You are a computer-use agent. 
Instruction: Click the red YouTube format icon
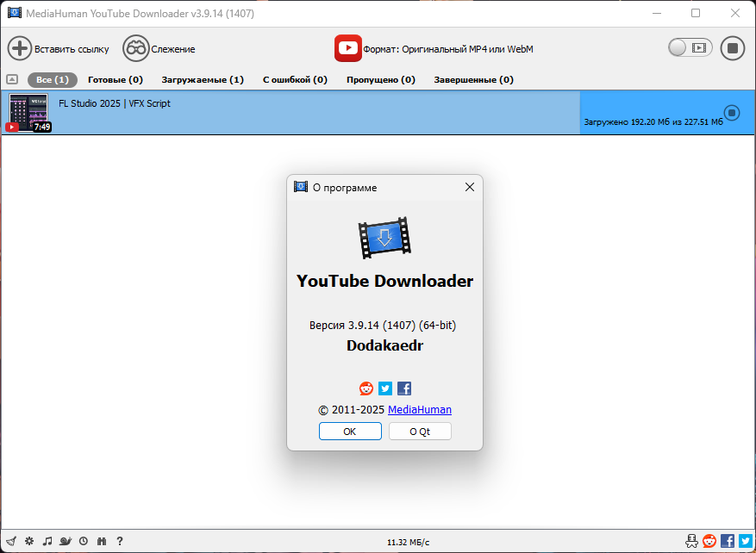[348, 48]
